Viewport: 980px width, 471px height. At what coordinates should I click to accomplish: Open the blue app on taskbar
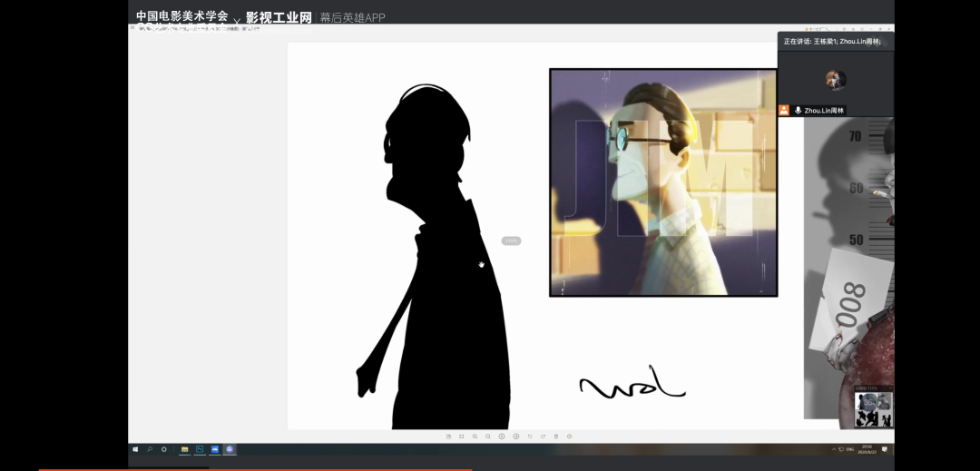[215, 449]
